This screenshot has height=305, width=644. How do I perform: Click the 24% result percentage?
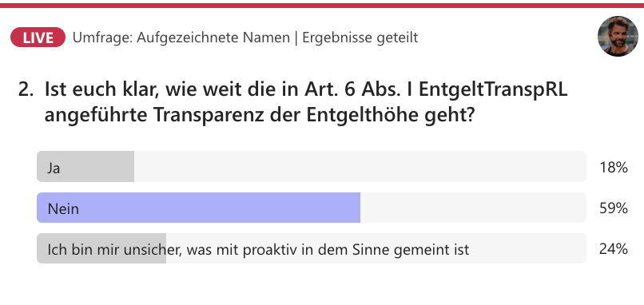(x=613, y=249)
